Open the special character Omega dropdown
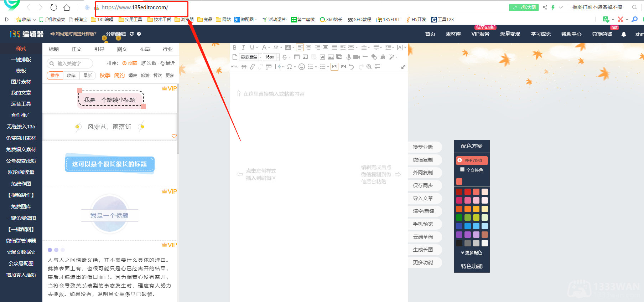The width and height of the screenshot is (644, 302). 295,67
